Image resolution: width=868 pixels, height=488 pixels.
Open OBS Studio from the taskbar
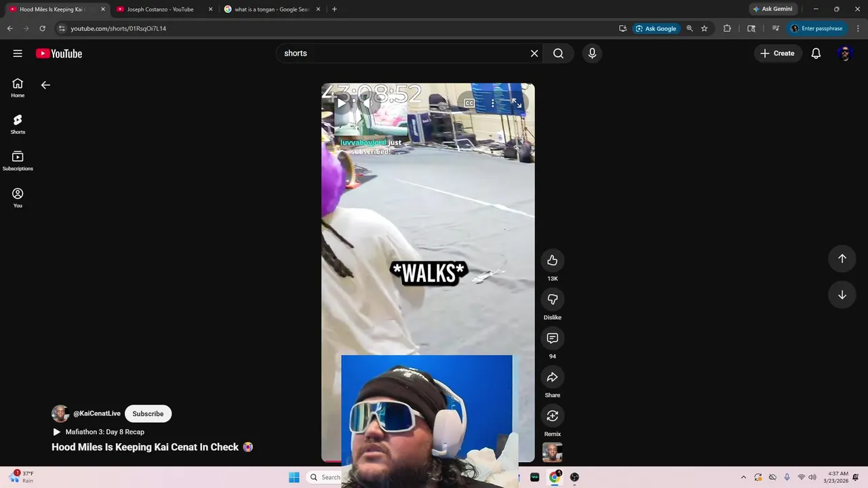574,477
